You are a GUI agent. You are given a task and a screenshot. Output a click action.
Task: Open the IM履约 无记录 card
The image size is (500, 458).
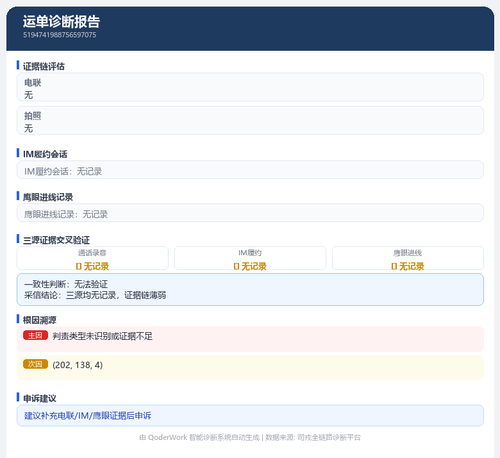point(250,258)
